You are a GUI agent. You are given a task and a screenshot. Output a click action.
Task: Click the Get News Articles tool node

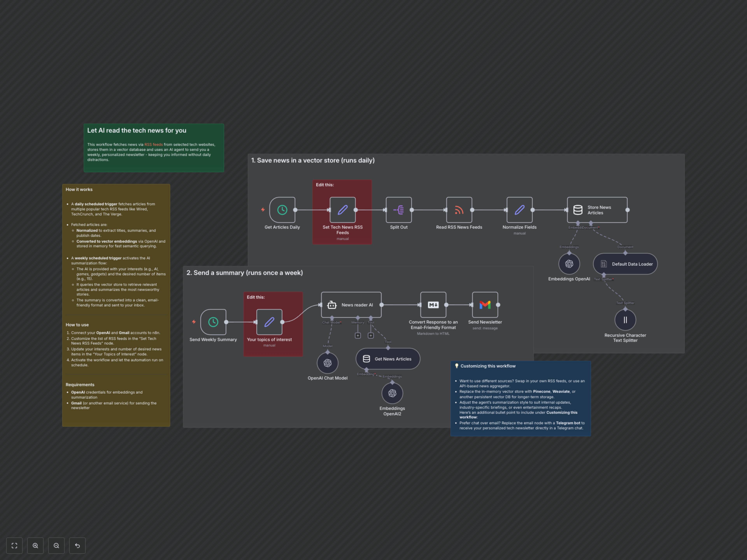388,359
